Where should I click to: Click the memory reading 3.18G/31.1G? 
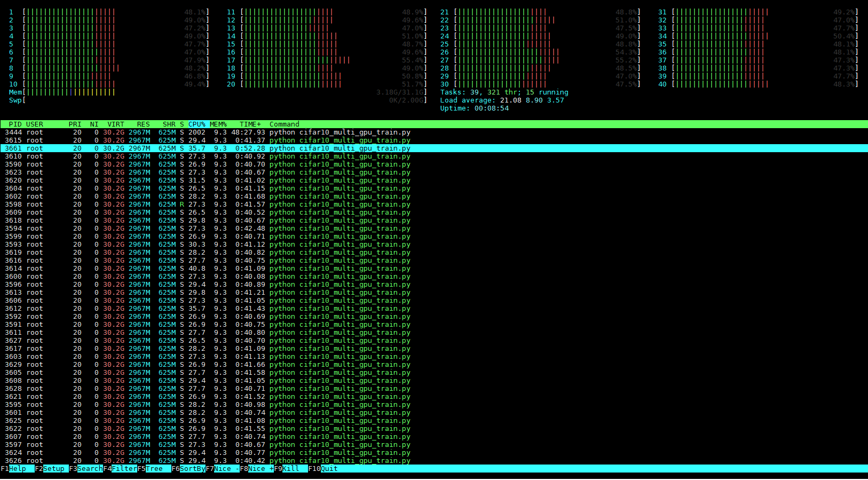pyautogui.click(x=400, y=92)
